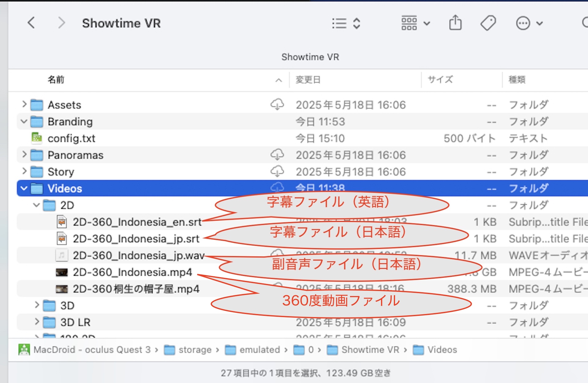Select the Videos folder icon
The image size is (588, 383).
pos(37,189)
